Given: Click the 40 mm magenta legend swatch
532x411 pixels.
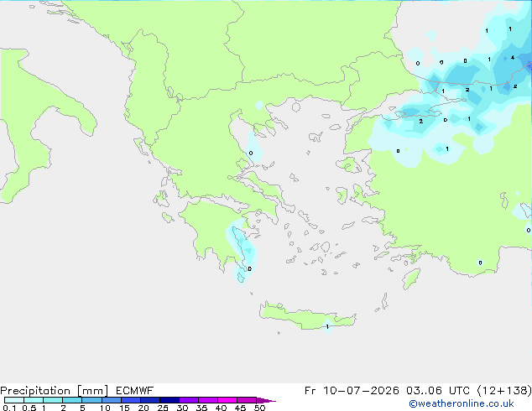Looking at the screenshot, I should [x=227, y=400].
